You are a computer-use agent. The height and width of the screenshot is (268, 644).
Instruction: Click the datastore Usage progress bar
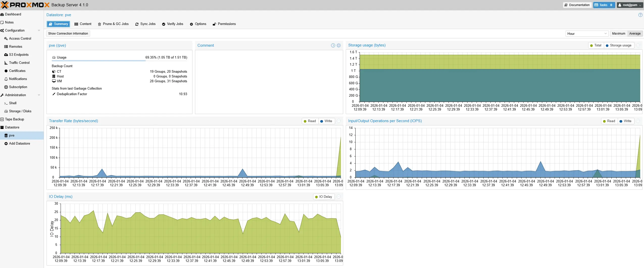(119, 61)
